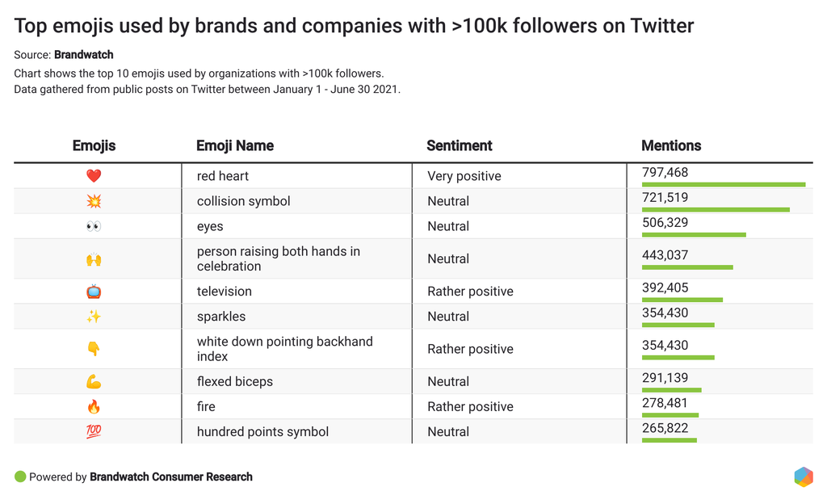Screen dimensions: 827x504
Task: Click the raising hands emoji
Action: coord(94,259)
